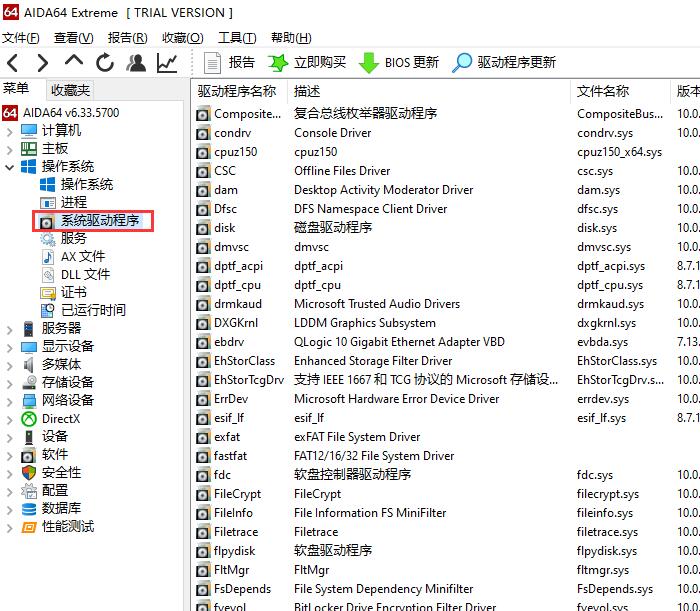Image resolution: width=700 pixels, height=611 pixels.
Task: Collapse the 操作系统 tree node
Action: coord(9,167)
